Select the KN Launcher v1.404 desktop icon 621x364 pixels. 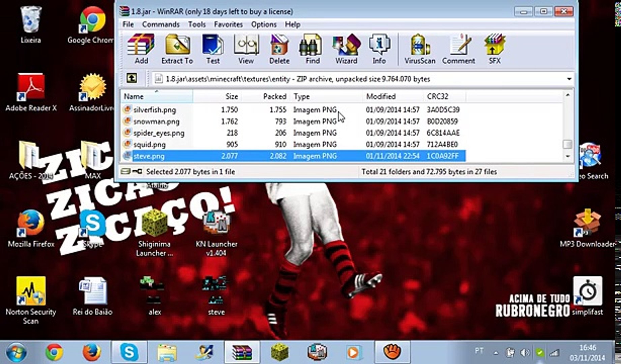click(216, 233)
